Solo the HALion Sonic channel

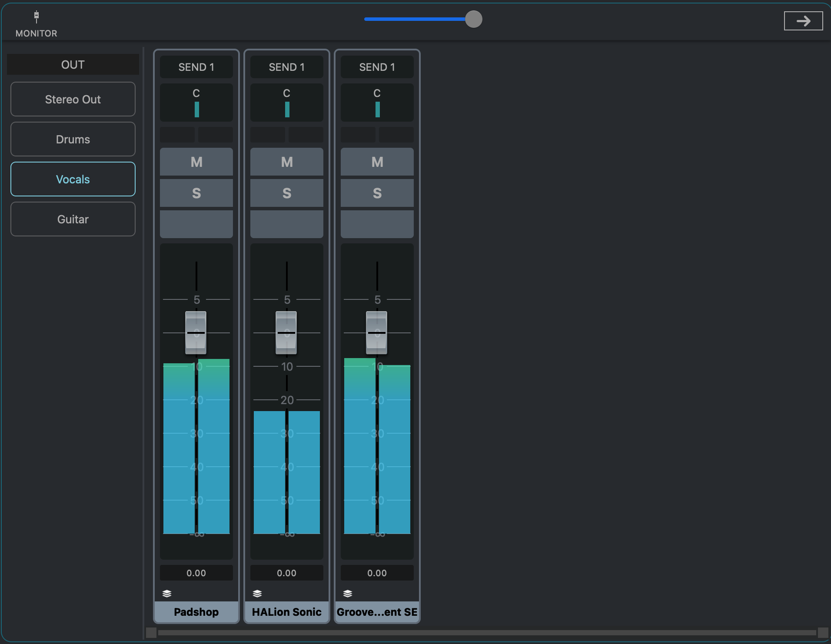[286, 193]
